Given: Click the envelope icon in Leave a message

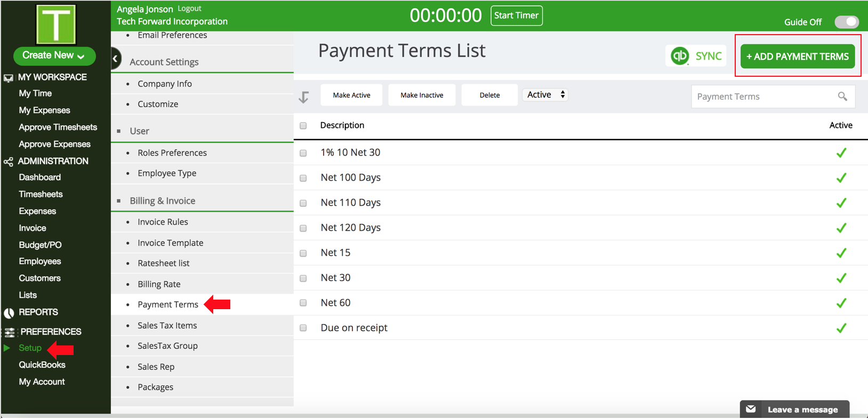Looking at the screenshot, I should coord(751,409).
